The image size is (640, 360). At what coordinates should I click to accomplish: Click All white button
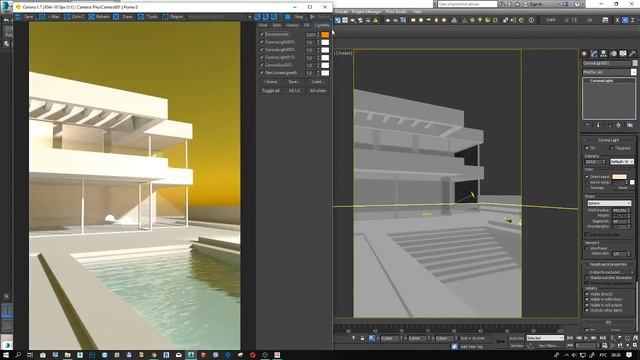coord(318,91)
